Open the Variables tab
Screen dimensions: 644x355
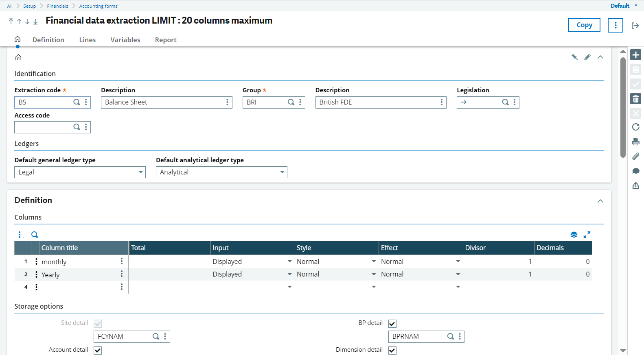tap(125, 40)
